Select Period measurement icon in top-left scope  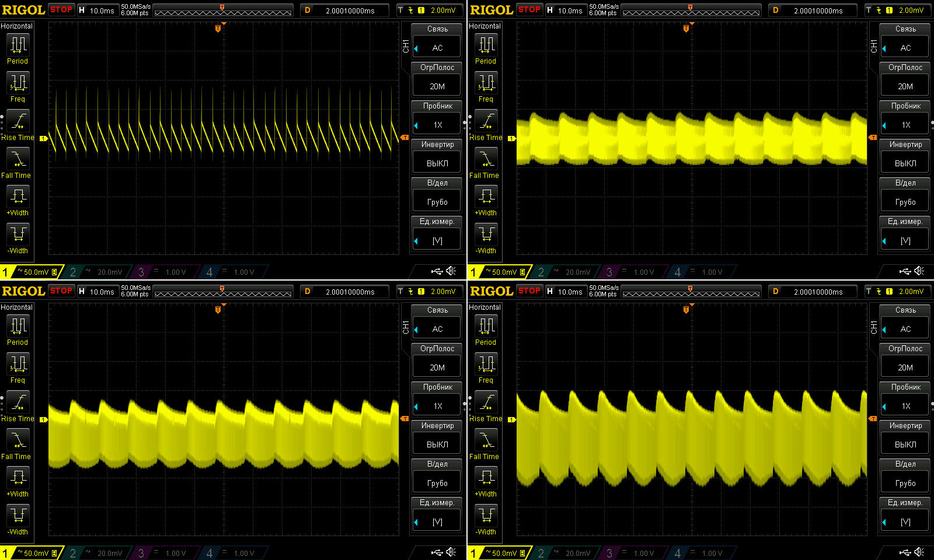coord(18,45)
